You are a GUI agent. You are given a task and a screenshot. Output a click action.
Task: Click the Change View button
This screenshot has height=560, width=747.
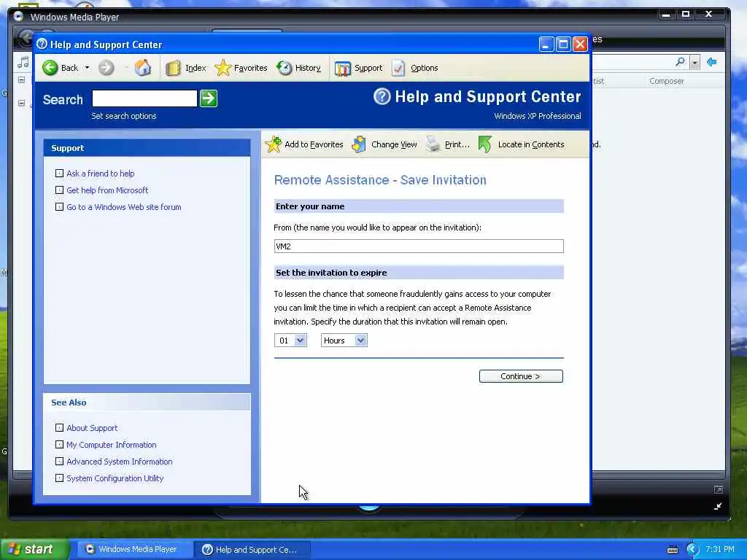coord(384,144)
